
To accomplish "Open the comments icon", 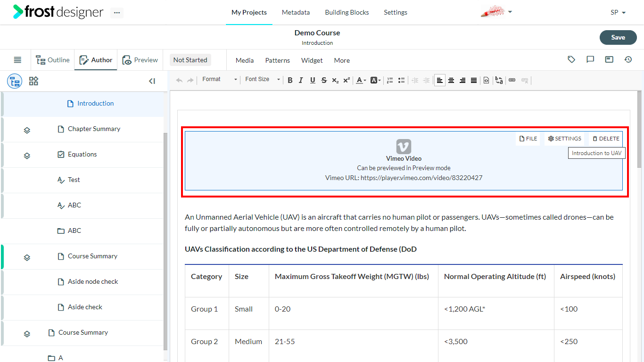I will [590, 59].
